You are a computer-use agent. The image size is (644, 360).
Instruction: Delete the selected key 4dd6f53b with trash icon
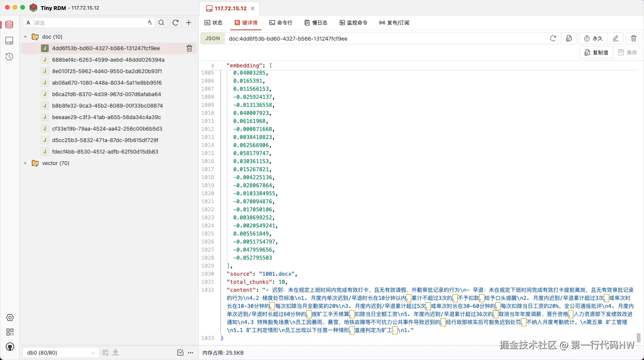[x=189, y=48]
